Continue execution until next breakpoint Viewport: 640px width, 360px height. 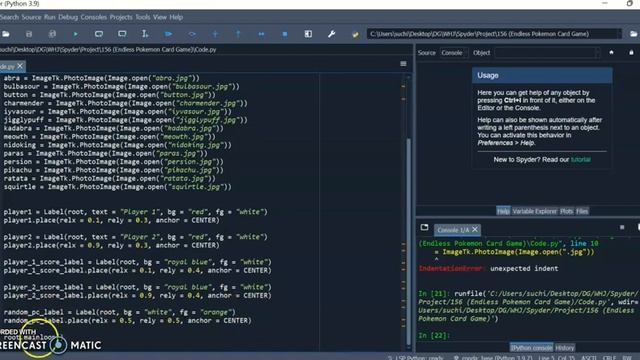(x=262, y=34)
